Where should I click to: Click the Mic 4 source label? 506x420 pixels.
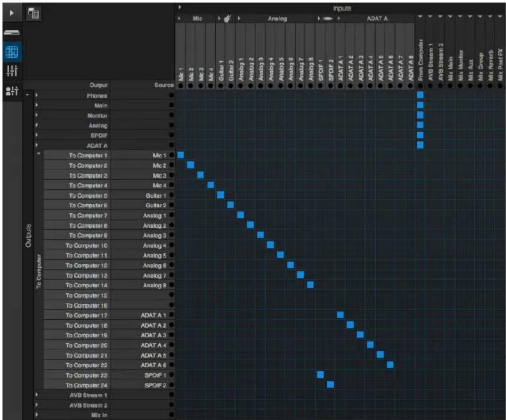pos(159,185)
